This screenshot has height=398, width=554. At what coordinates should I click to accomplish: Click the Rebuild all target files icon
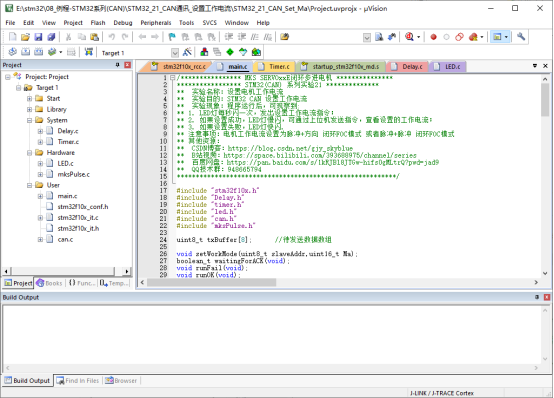39,52
